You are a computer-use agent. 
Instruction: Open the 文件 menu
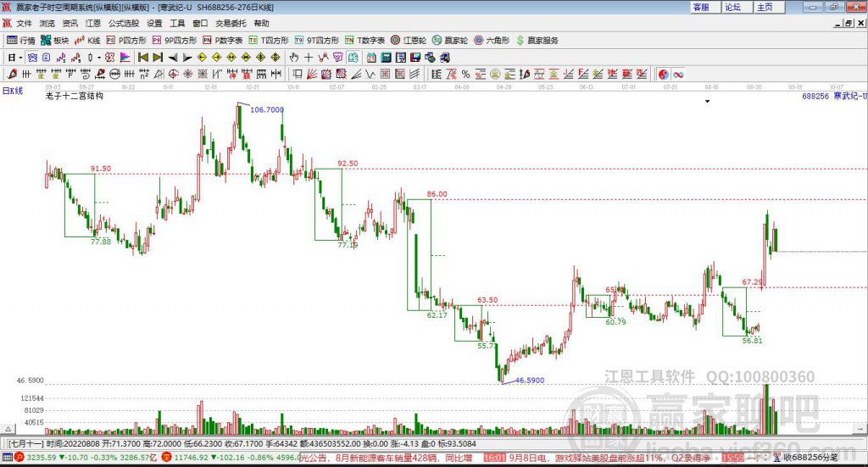[25, 23]
